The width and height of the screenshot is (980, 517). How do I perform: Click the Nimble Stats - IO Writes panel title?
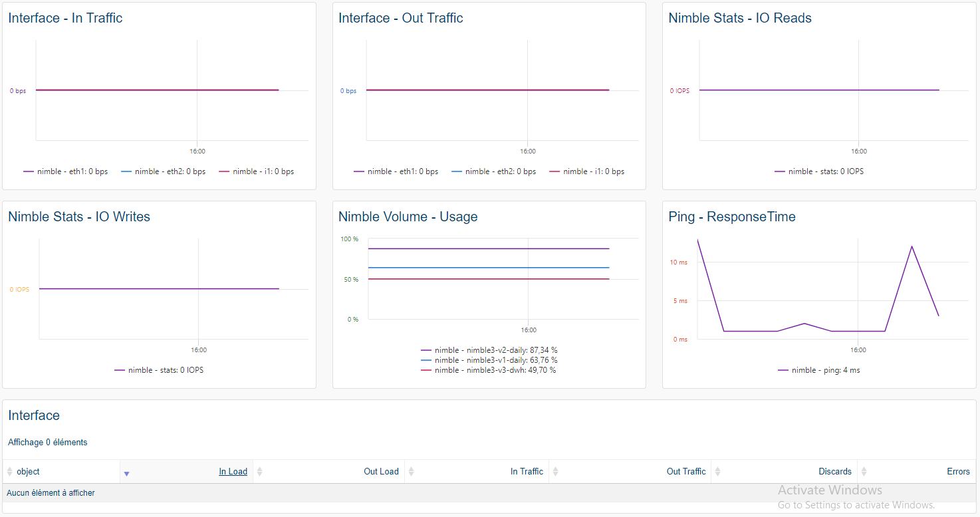79,217
